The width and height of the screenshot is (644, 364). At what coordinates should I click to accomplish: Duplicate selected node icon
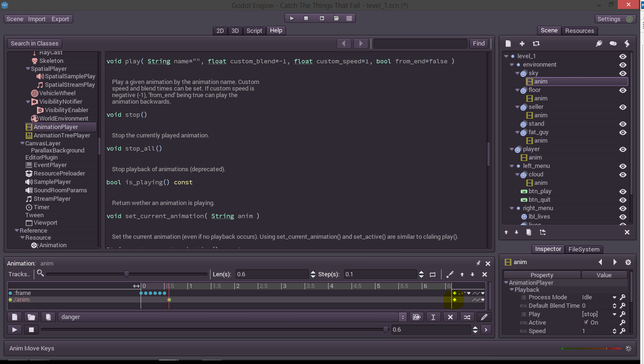coord(529,232)
